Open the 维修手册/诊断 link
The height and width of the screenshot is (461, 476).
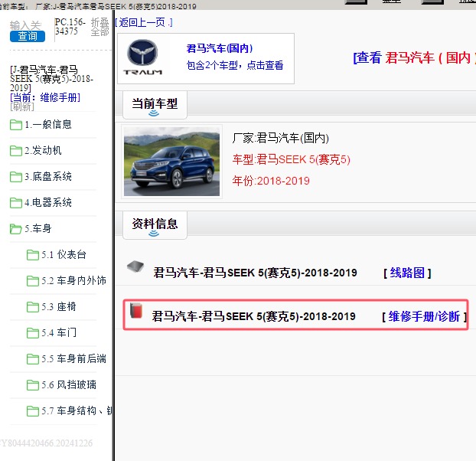(424, 316)
